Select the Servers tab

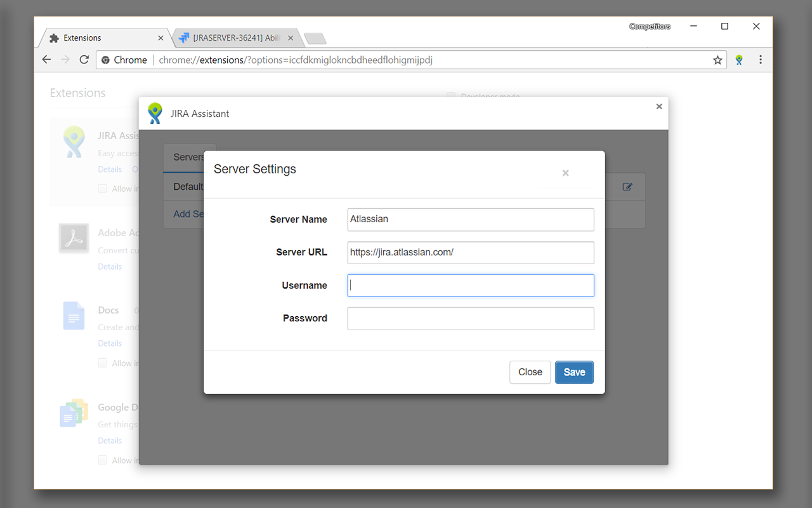188,157
